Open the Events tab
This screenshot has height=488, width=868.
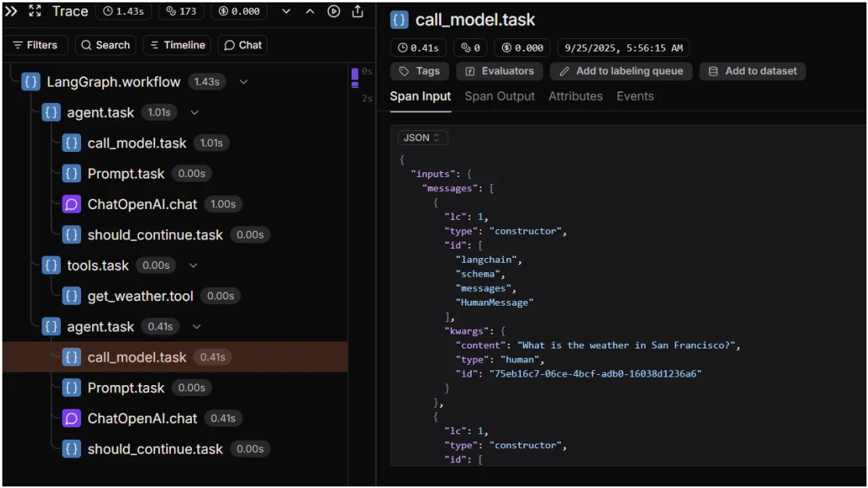[635, 97]
